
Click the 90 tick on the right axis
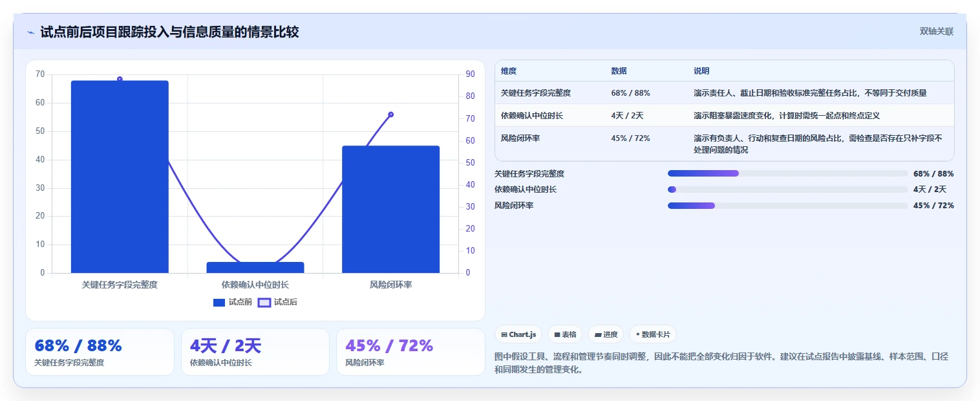click(x=470, y=74)
